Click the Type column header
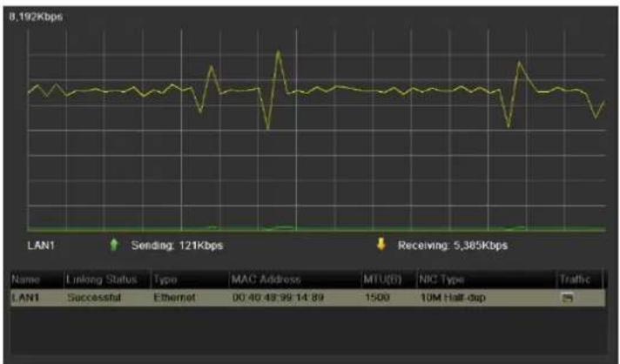The image size is (620, 364). (x=165, y=280)
